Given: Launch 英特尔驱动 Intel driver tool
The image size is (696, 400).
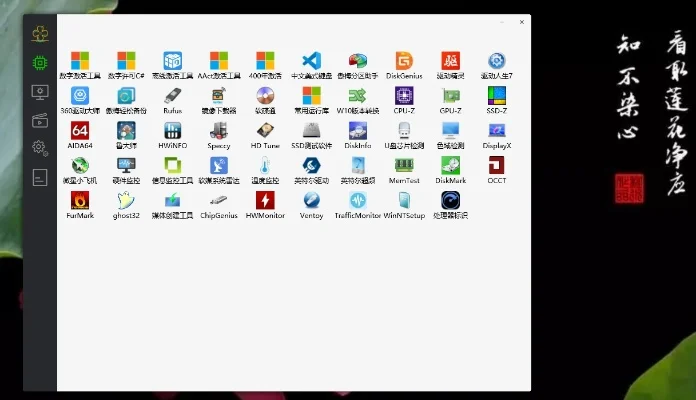Looking at the screenshot, I should coord(311,170).
